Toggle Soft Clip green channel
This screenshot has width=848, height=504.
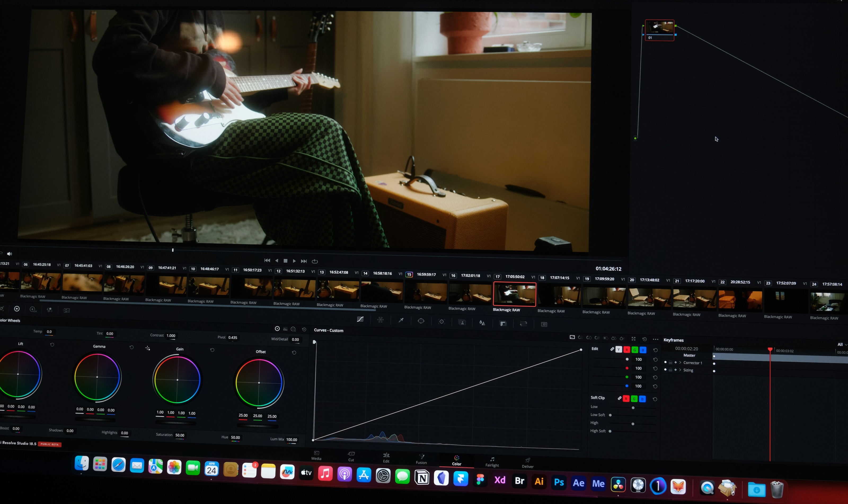pyautogui.click(x=634, y=399)
